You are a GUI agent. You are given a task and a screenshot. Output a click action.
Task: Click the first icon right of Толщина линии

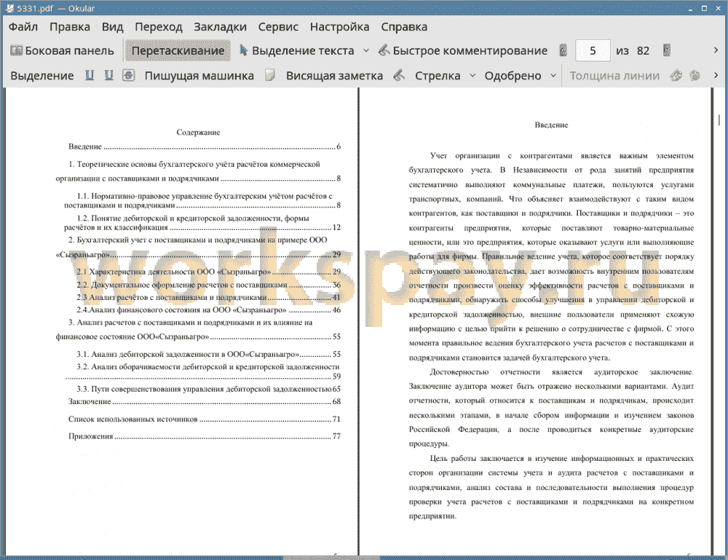click(x=676, y=75)
